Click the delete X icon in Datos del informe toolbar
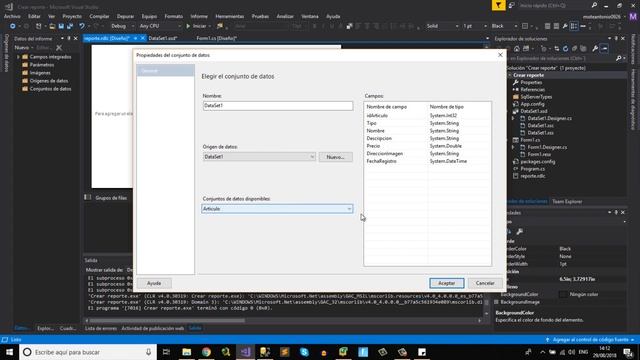 (59, 48)
